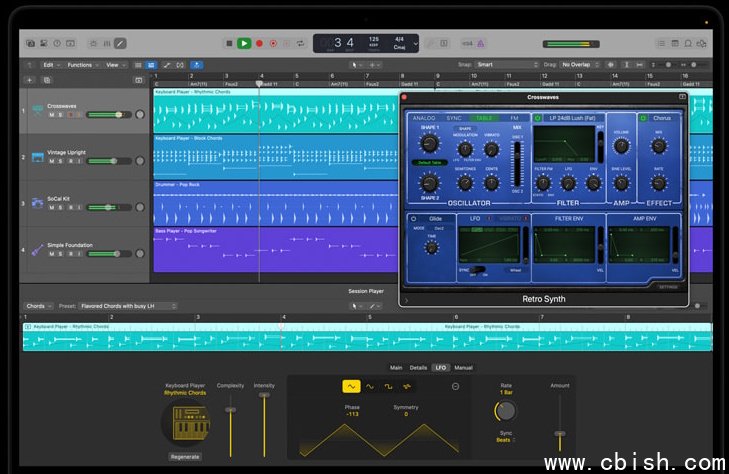This screenshot has height=474, width=729.
Task: Click the Crosswaves track instrument icon
Action: pos(37,109)
